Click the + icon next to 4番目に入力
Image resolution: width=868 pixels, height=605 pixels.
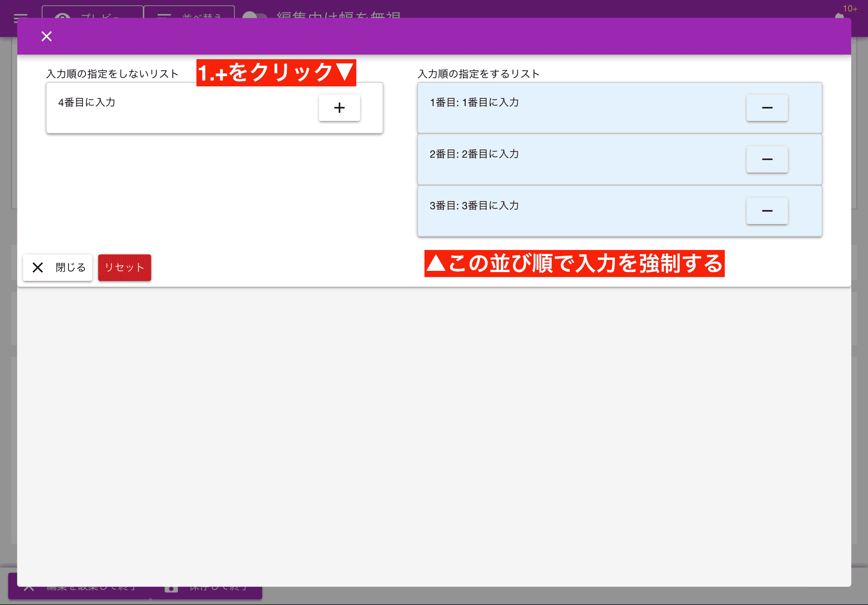(339, 108)
